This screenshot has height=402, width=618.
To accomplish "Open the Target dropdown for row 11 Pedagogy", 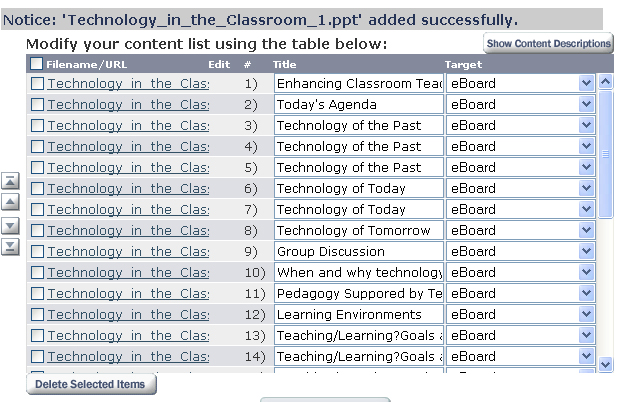I will tap(586, 294).
